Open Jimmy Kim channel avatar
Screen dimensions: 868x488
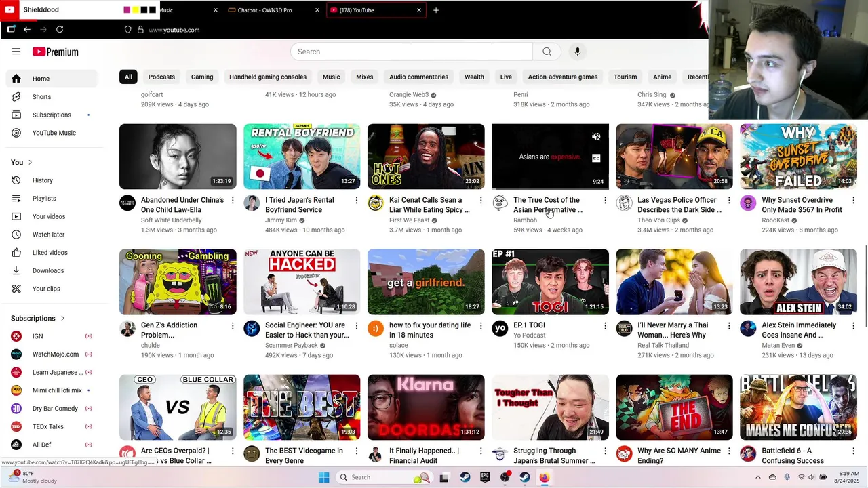[x=252, y=203]
